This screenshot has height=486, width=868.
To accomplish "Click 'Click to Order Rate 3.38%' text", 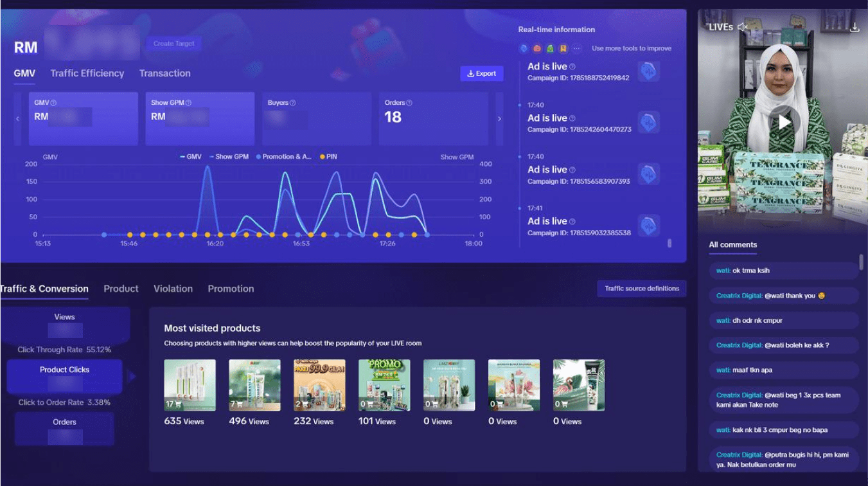I will pos(64,402).
